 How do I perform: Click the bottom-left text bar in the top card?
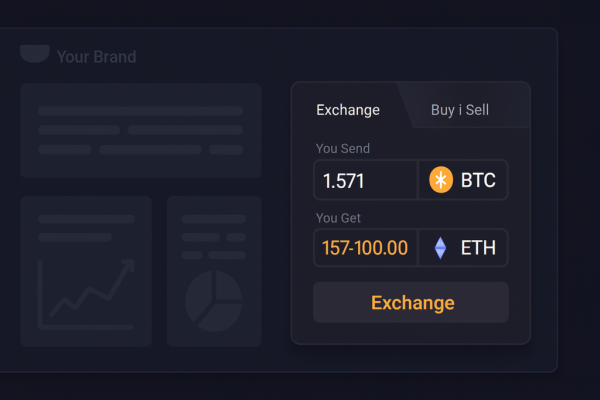(63, 150)
